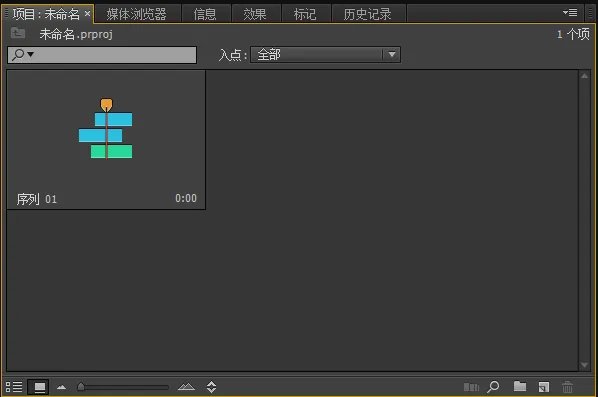Click the trash clear icon

tap(567, 387)
